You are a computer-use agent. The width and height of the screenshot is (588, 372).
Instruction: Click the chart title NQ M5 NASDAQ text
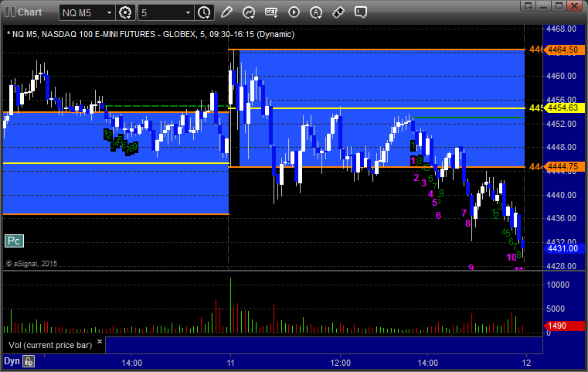[x=151, y=34]
